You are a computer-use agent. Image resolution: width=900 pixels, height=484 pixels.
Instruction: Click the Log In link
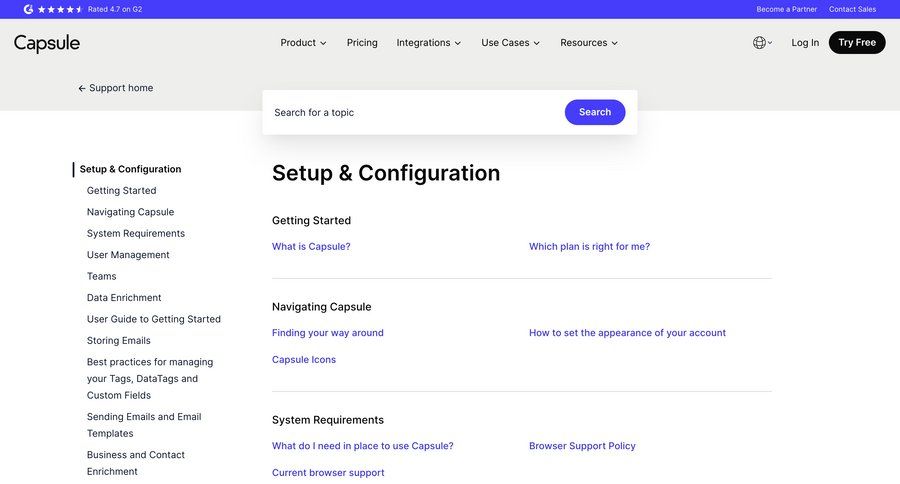805,43
